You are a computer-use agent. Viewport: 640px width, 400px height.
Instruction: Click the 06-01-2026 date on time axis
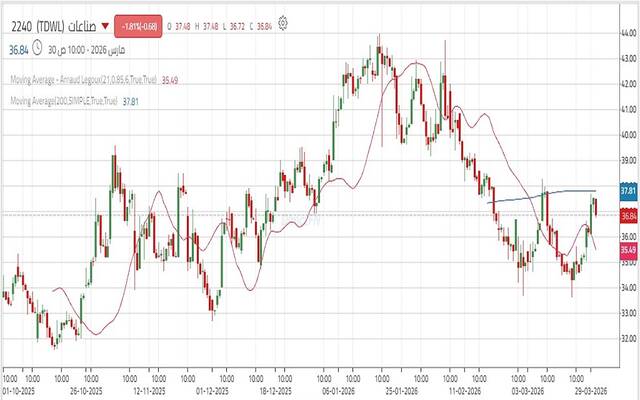tap(341, 392)
